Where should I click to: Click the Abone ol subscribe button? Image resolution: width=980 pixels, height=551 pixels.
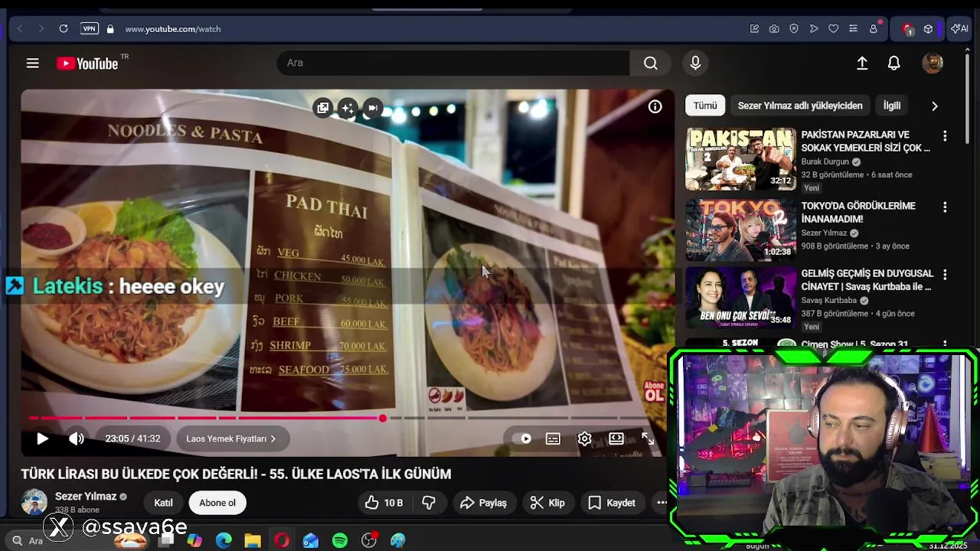click(217, 503)
